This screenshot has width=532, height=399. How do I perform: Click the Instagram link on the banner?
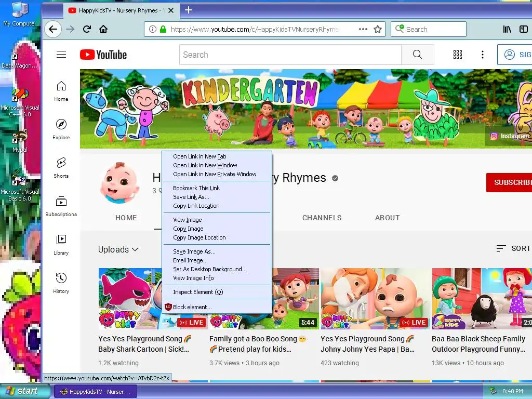coord(510,136)
